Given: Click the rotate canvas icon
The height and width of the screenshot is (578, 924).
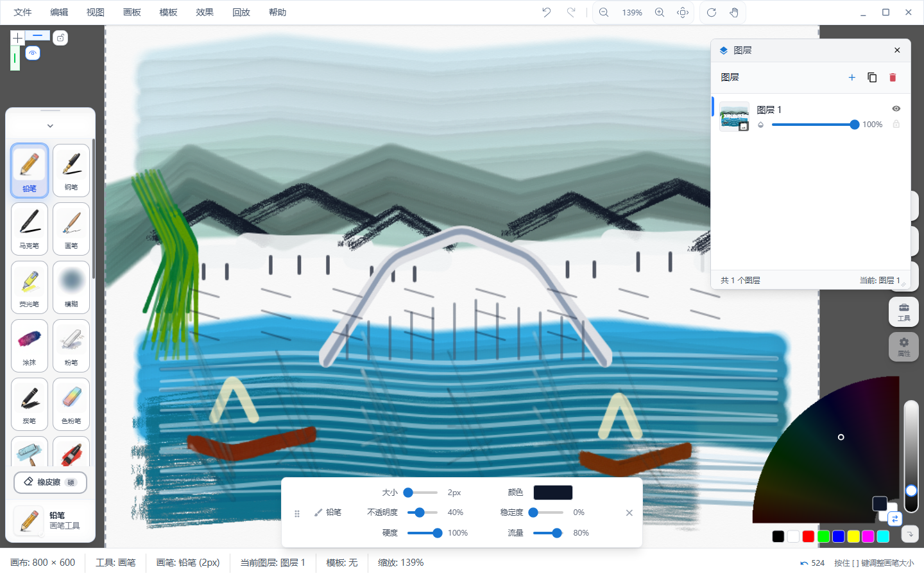Looking at the screenshot, I should coord(712,12).
